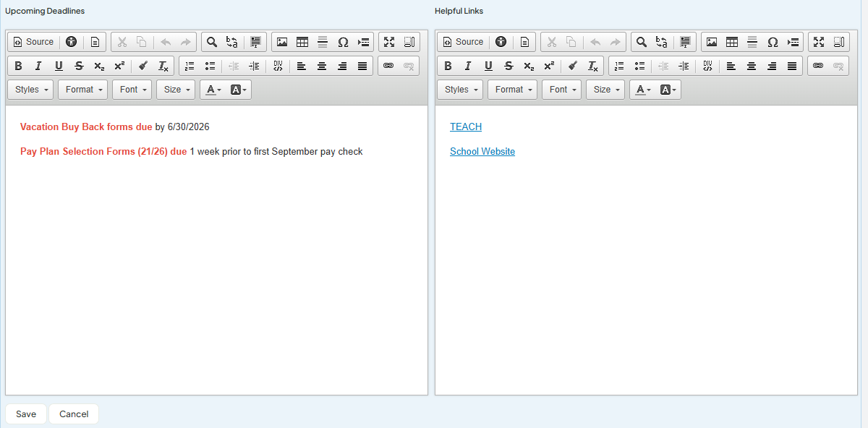868x428 pixels.
Task: Toggle Strikethrough in Helpful Links editor
Action: (509, 66)
